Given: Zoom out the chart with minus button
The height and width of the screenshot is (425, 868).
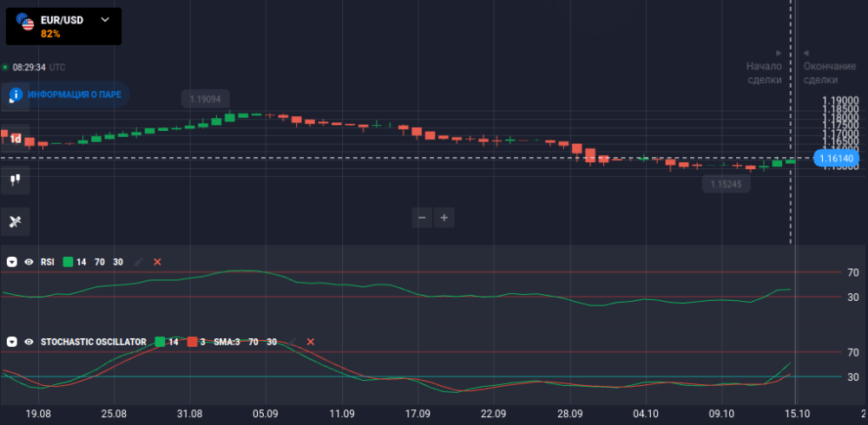Looking at the screenshot, I should (422, 218).
